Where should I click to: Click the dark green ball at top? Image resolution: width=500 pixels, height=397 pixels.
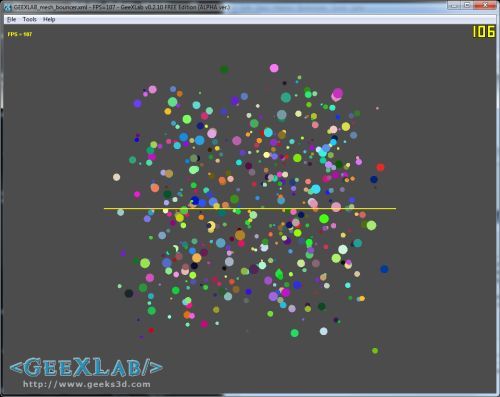tap(224, 69)
